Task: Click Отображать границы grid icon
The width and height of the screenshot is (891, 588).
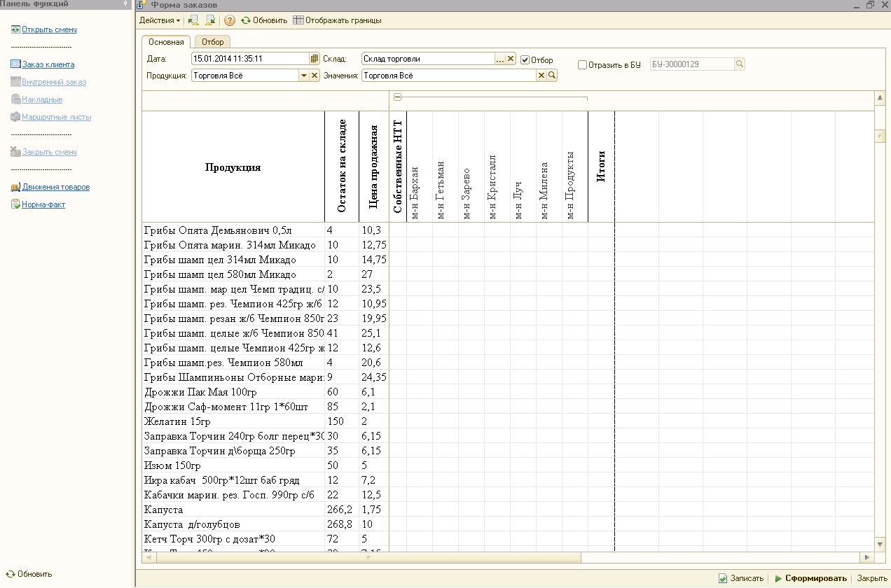Action: click(x=298, y=20)
